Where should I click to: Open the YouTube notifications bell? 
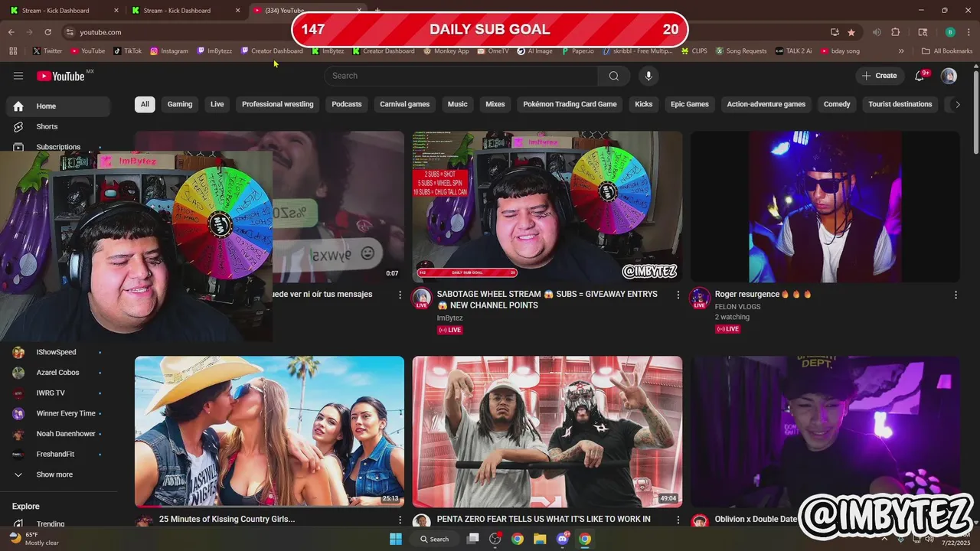(x=921, y=76)
